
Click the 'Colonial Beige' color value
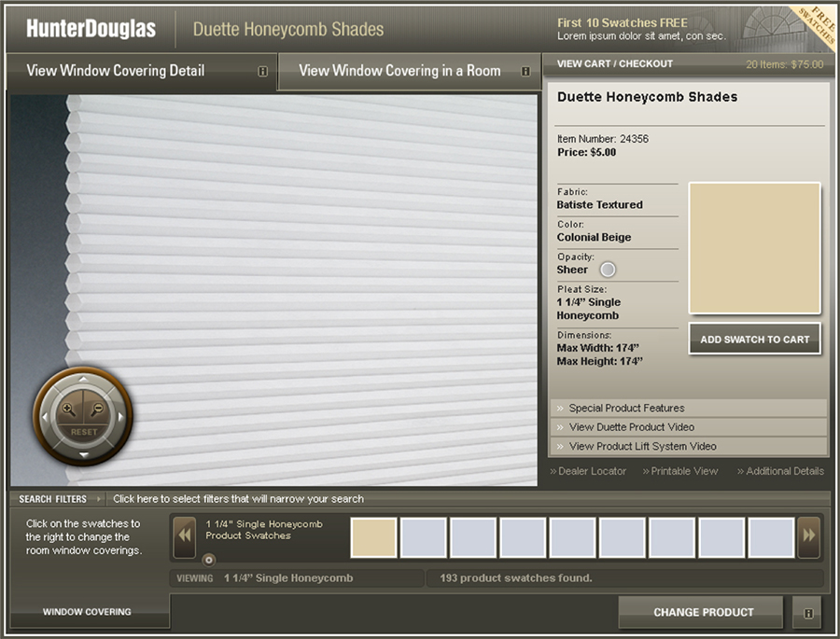point(594,237)
